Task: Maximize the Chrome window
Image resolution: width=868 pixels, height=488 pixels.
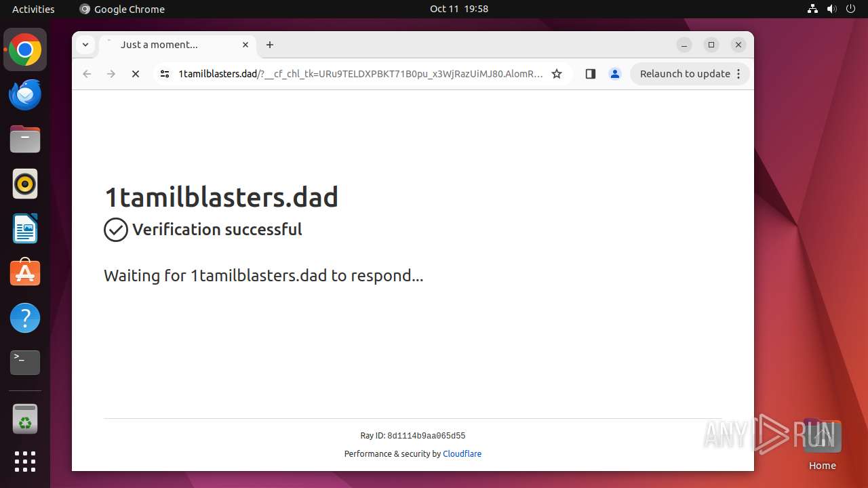Action: 711,45
